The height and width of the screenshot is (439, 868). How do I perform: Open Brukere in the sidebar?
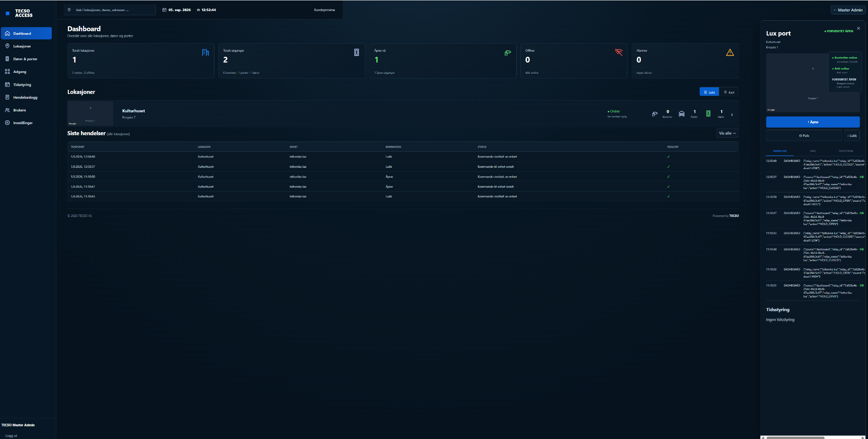[26, 110]
